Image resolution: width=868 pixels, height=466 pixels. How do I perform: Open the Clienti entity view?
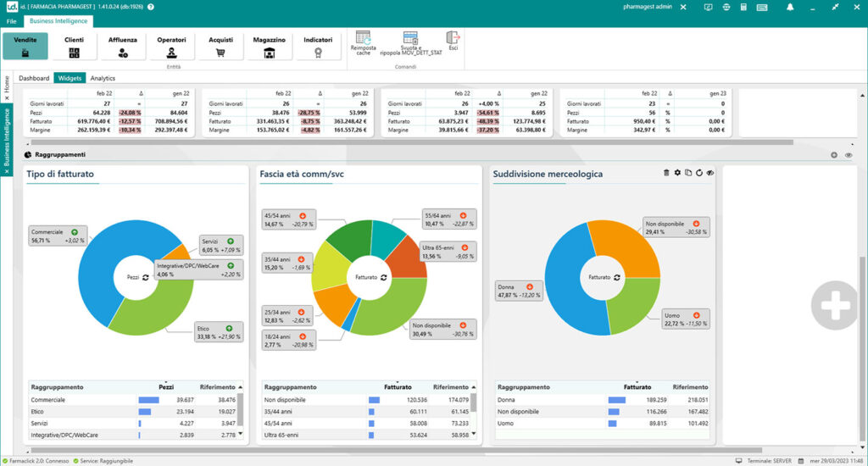tap(74, 46)
